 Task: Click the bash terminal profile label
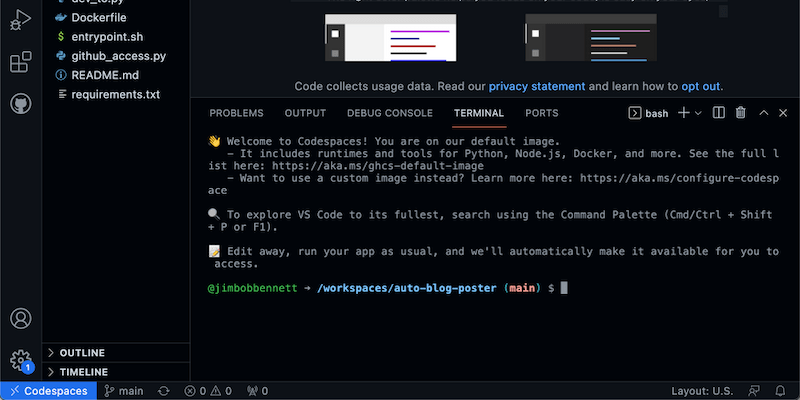648,113
